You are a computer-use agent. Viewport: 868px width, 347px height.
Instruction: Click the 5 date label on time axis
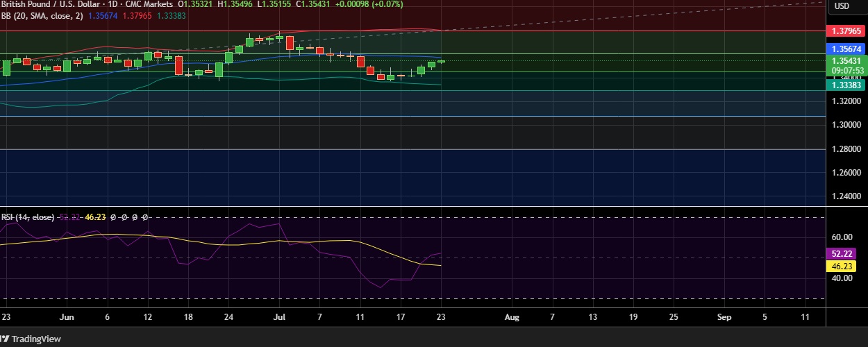(x=765, y=316)
